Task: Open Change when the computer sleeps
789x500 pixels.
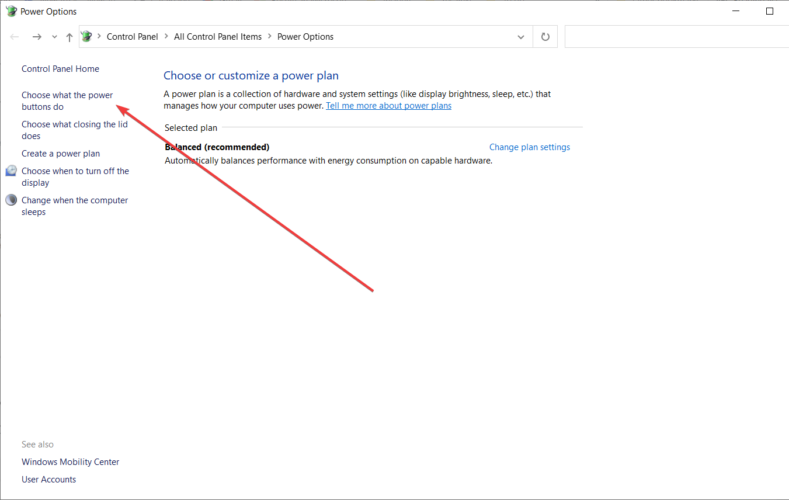Action: 74,206
